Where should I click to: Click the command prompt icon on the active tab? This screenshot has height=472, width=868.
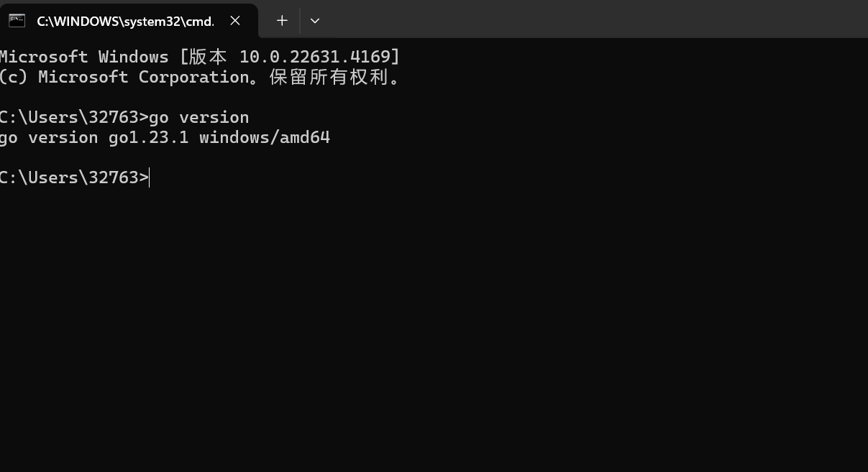tap(16, 20)
